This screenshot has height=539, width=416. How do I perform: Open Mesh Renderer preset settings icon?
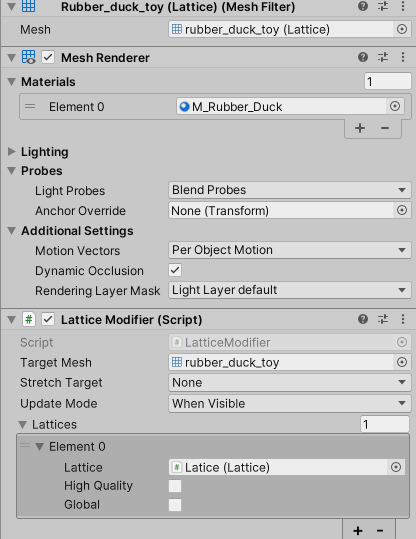point(383,57)
